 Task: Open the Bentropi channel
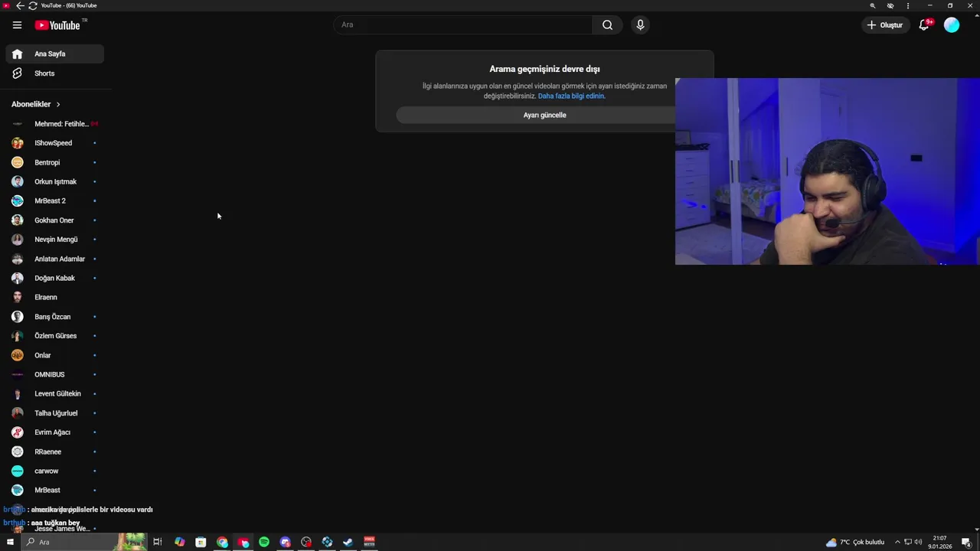point(55,162)
